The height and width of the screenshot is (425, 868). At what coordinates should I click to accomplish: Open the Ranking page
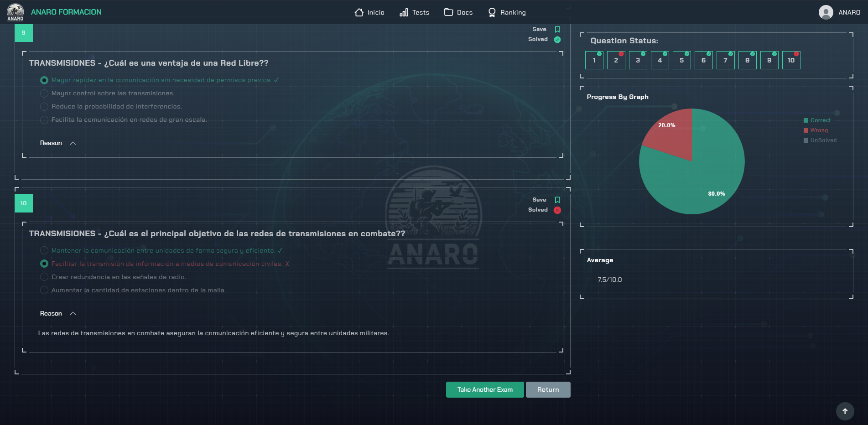point(507,12)
